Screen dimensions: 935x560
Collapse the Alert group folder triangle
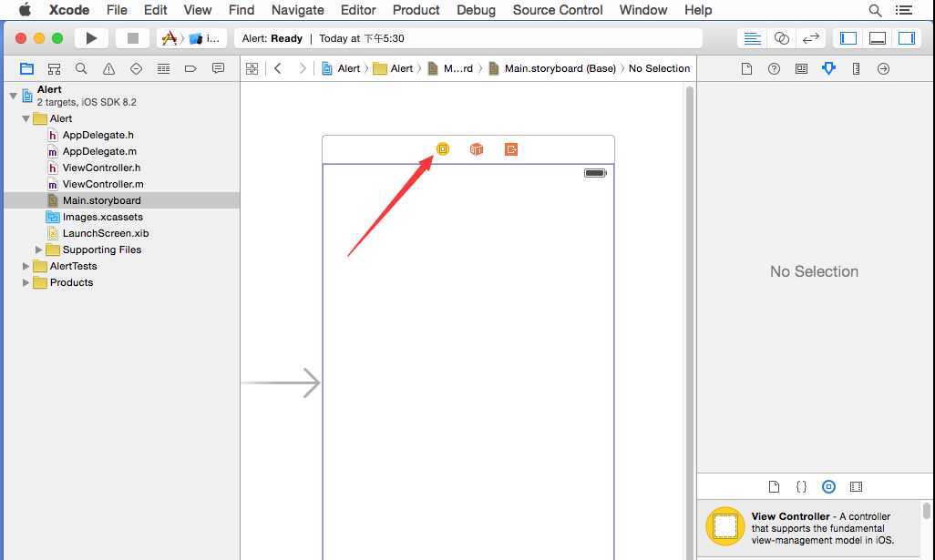26,118
